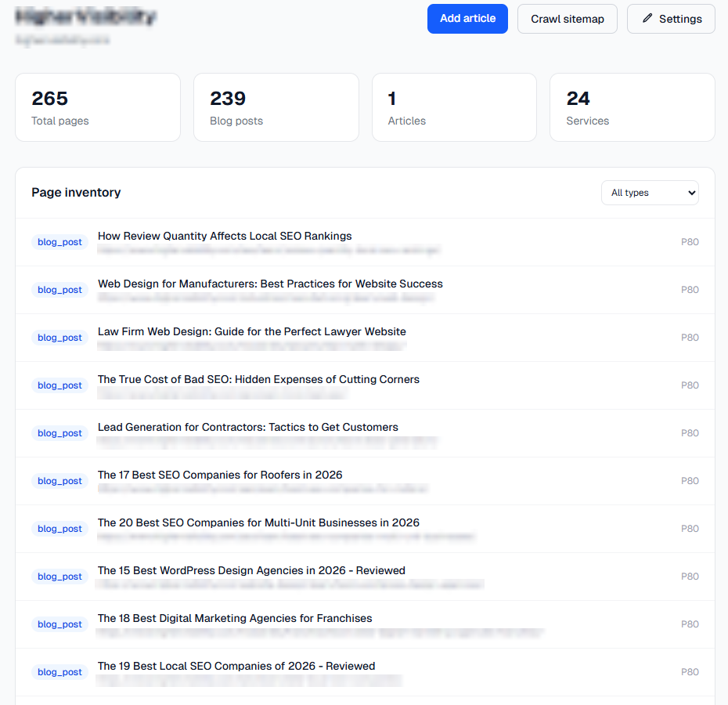728x705 pixels.
Task: Click the Crawl sitemap button
Action: (x=567, y=19)
